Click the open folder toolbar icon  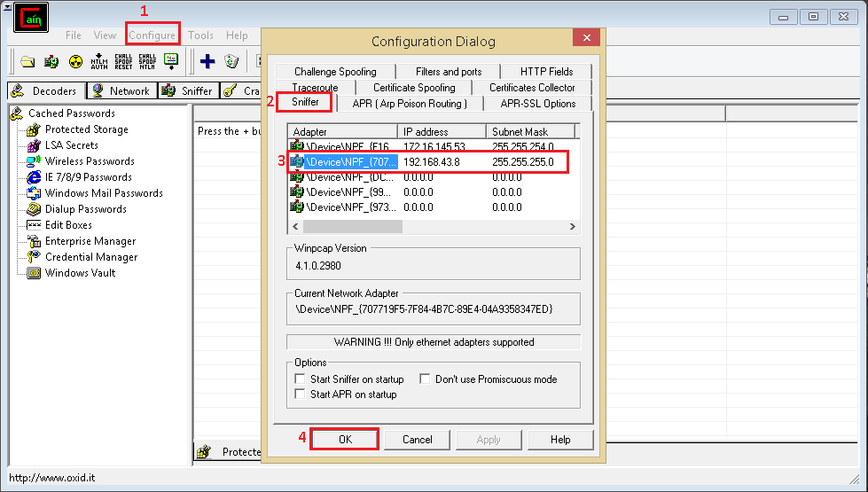click(x=27, y=61)
